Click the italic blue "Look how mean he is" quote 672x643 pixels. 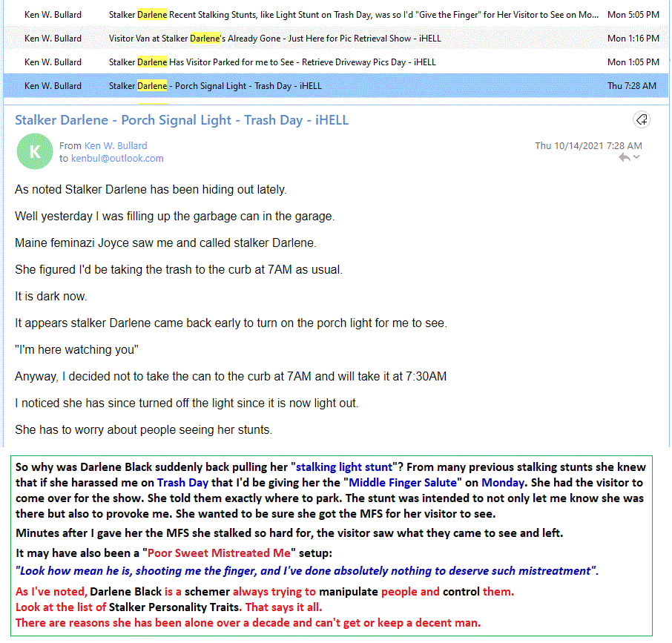point(307,571)
